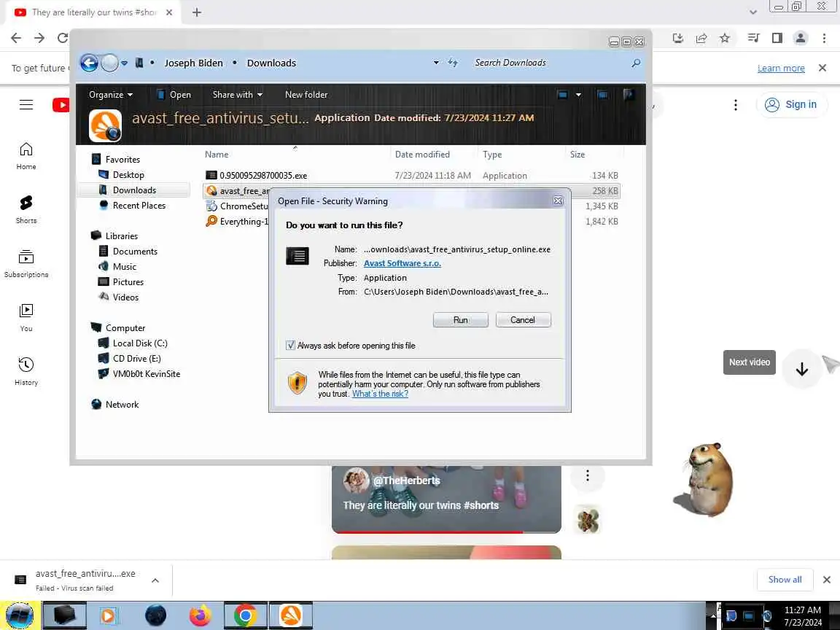Expand the download item options chevron

tap(155, 580)
